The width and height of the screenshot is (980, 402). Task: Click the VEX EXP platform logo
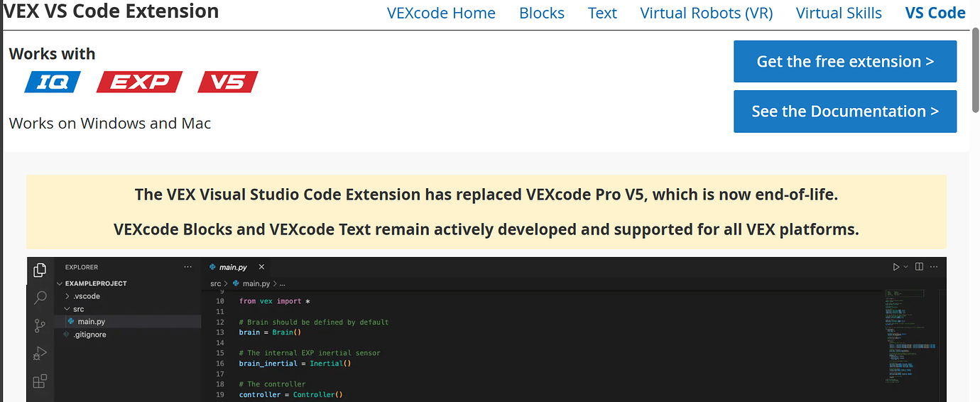140,82
